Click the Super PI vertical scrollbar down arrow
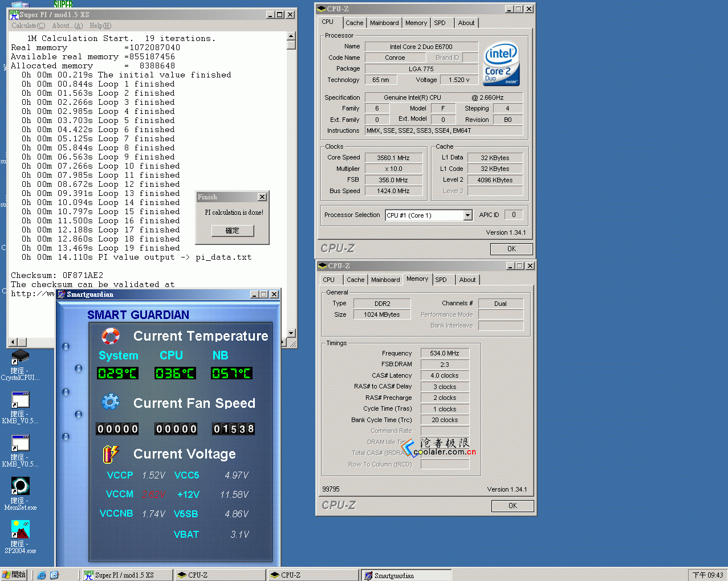The width and height of the screenshot is (728, 581). pyautogui.click(x=291, y=333)
